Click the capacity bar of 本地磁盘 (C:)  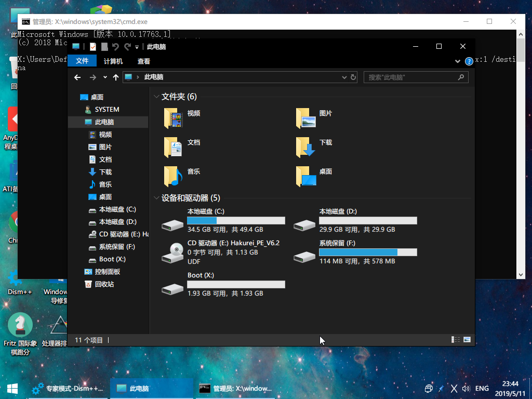(236, 220)
